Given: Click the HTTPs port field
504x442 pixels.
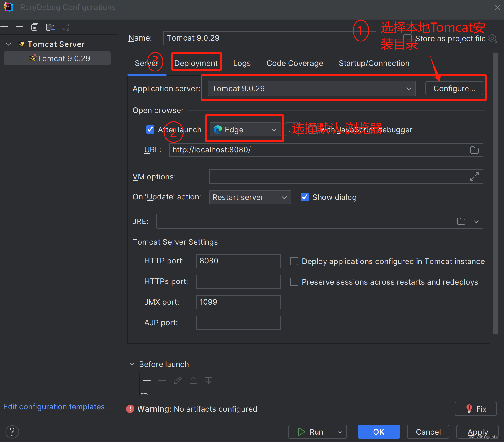Looking at the screenshot, I should coord(238,282).
